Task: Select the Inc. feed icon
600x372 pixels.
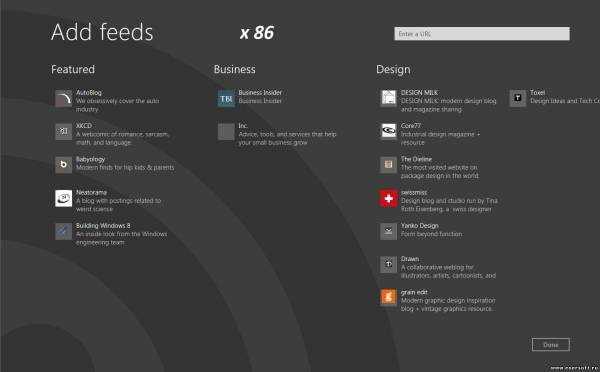Action: (226, 132)
